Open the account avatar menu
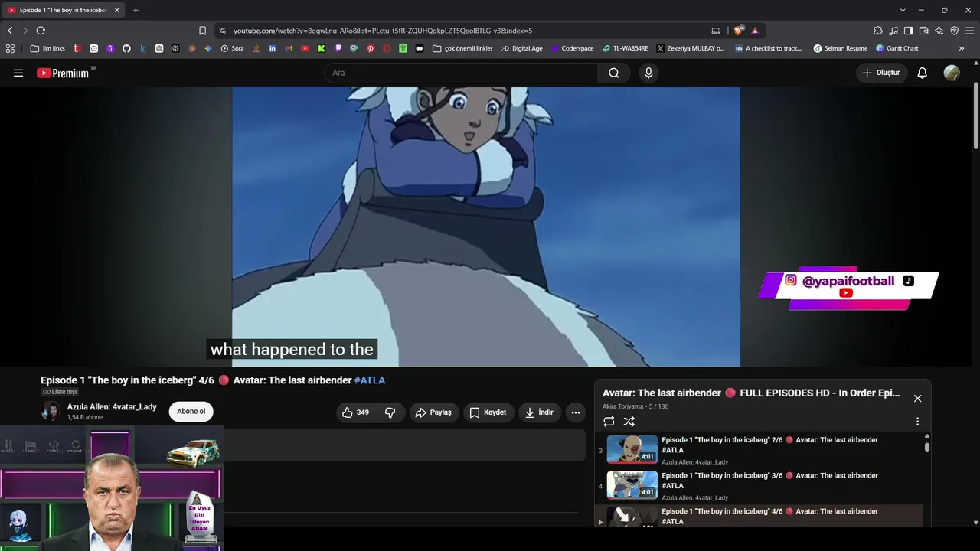This screenshot has height=551, width=980. click(952, 73)
